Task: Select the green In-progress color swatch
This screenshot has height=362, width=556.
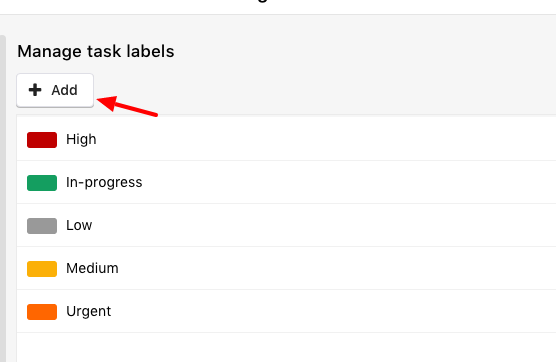Action: (x=42, y=183)
